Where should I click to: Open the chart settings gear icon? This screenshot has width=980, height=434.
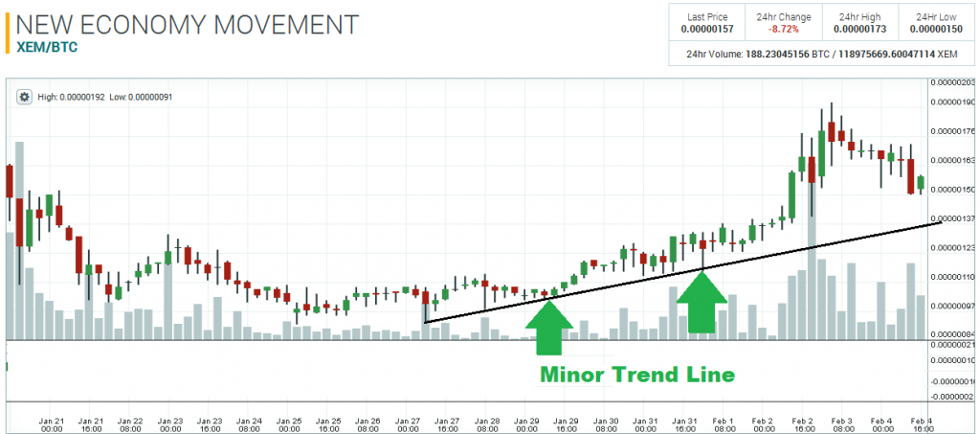coord(24,97)
